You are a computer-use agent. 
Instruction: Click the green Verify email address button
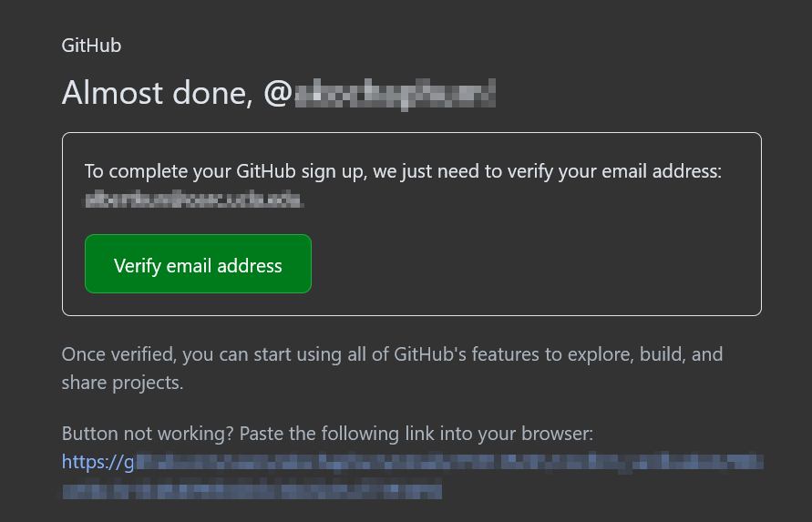click(x=198, y=265)
